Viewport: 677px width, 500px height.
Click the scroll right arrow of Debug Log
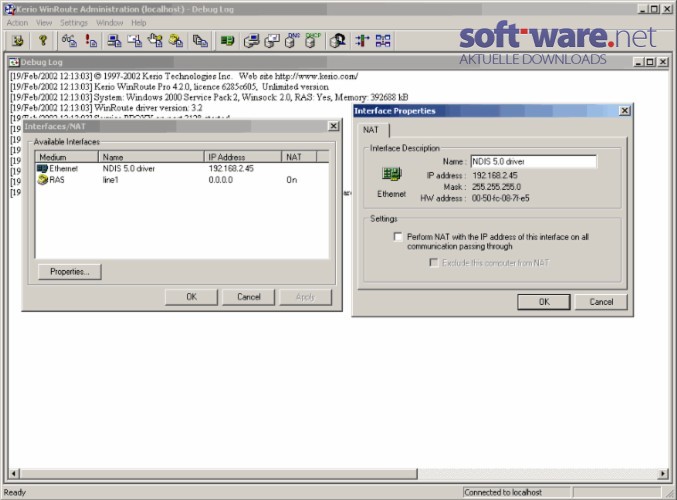point(663,474)
